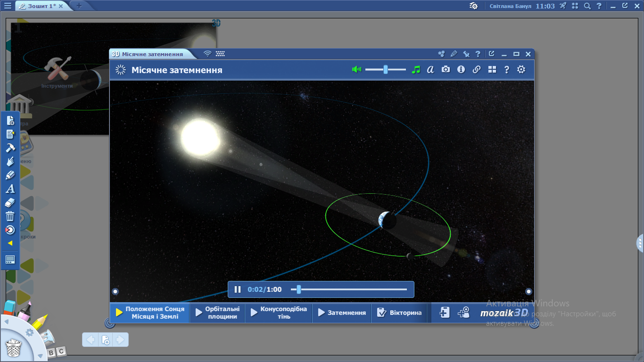Image resolution: width=644 pixels, height=362 pixels.
Task: Seek along the animation progress bar
Action: point(349,289)
